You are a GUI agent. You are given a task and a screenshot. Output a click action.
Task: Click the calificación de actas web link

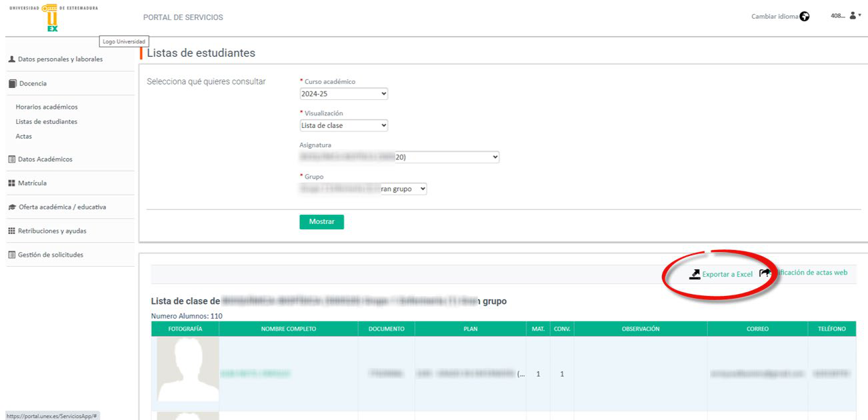[810, 273]
